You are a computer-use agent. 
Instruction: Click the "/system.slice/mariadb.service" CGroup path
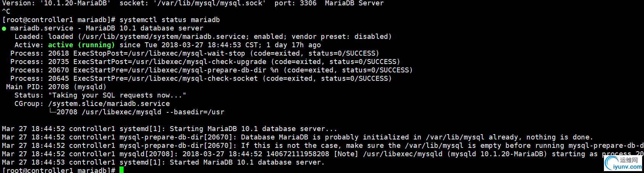109,104
